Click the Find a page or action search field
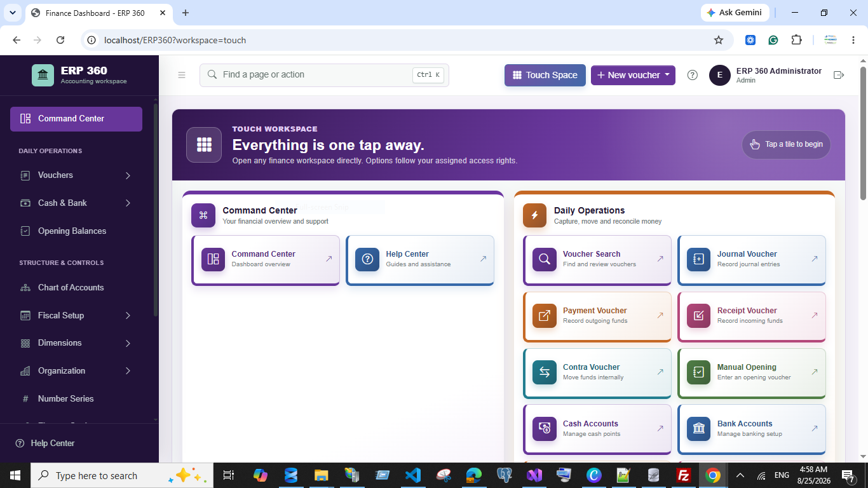Screen dimensions: 868x488 [x=324, y=75]
